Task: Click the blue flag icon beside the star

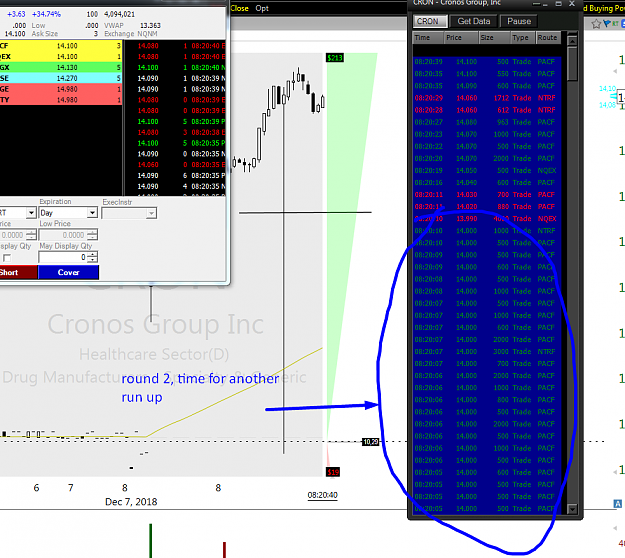Action: 607,24
